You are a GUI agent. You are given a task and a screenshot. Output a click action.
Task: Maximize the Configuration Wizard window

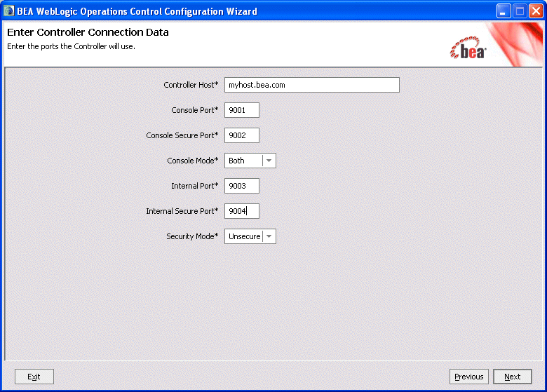pos(520,11)
